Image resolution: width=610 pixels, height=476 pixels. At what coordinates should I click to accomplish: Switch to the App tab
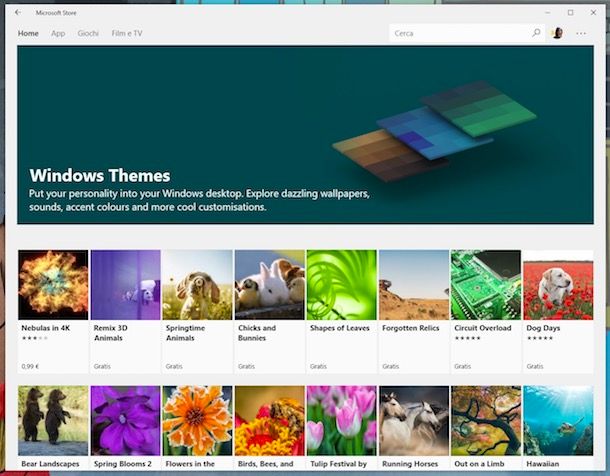coord(58,33)
